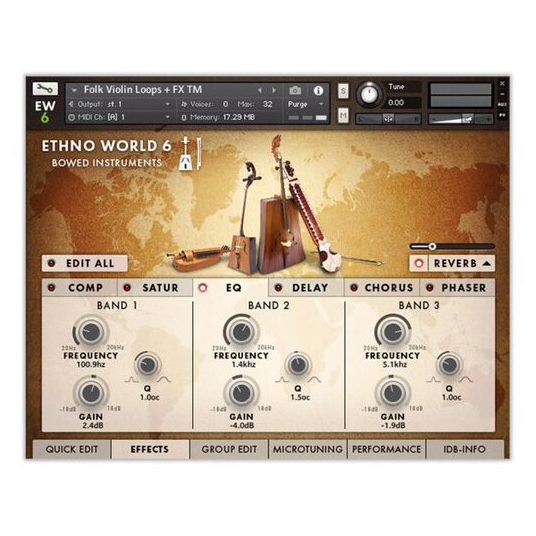Click the Band 3 Gain knob
This screenshot has height=536, width=536.
point(393,393)
